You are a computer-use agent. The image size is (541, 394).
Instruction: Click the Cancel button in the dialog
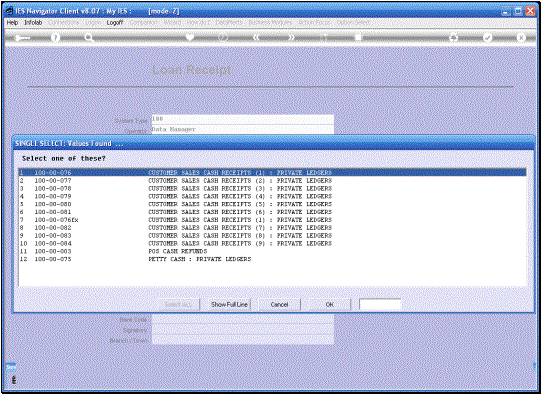pos(279,304)
